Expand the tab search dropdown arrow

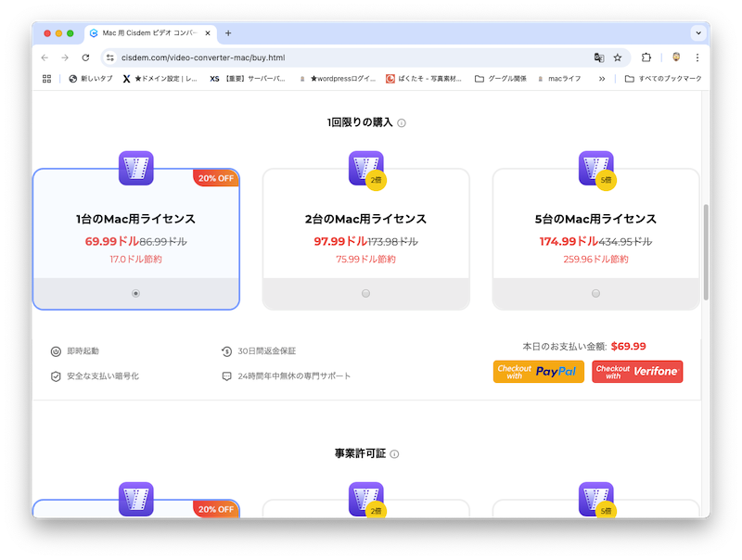point(698,33)
